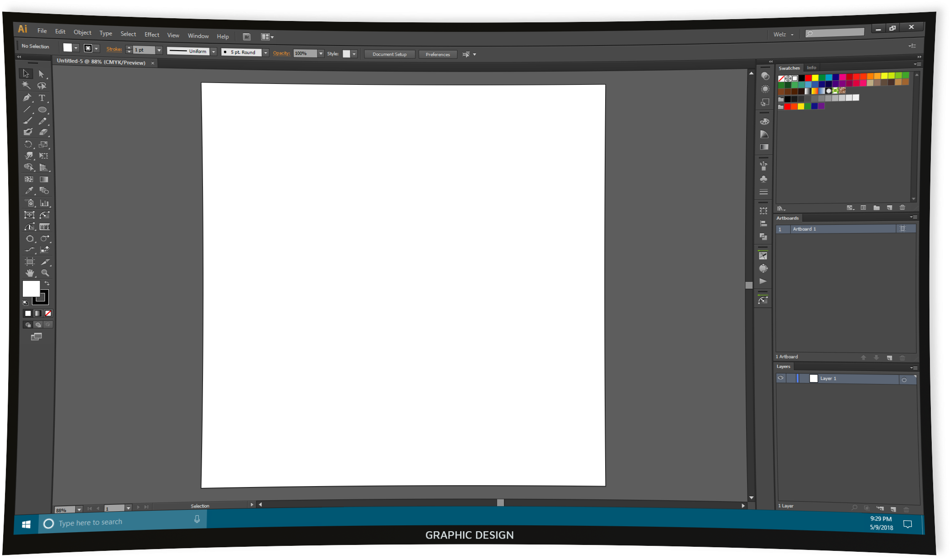Swap fill and stroke colors
950x560 pixels.
(x=47, y=283)
